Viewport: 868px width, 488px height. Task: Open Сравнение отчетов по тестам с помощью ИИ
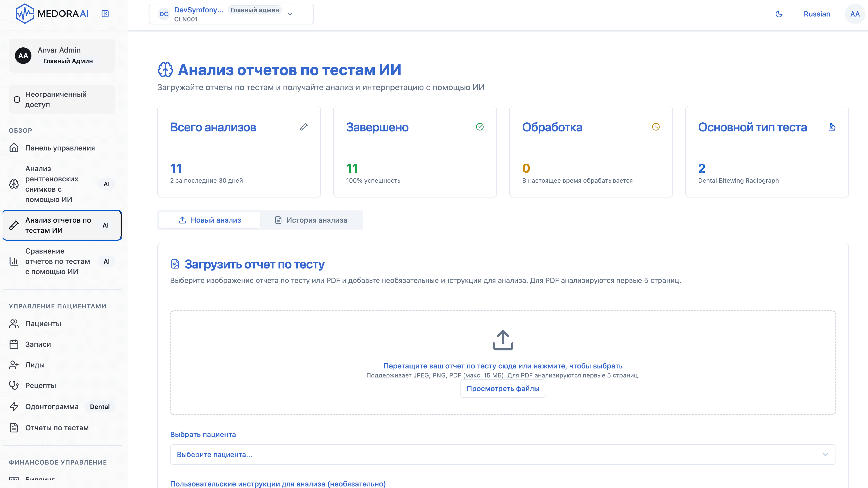click(62, 261)
